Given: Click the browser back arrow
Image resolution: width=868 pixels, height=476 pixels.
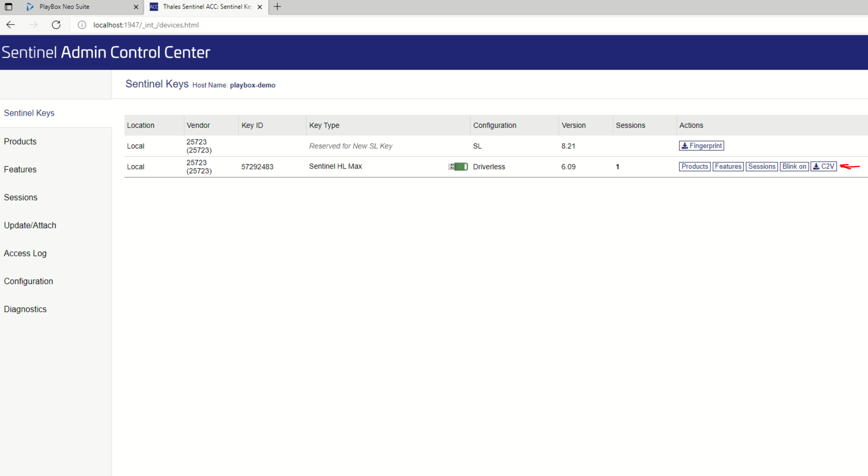Looking at the screenshot, I should (11, 25).
